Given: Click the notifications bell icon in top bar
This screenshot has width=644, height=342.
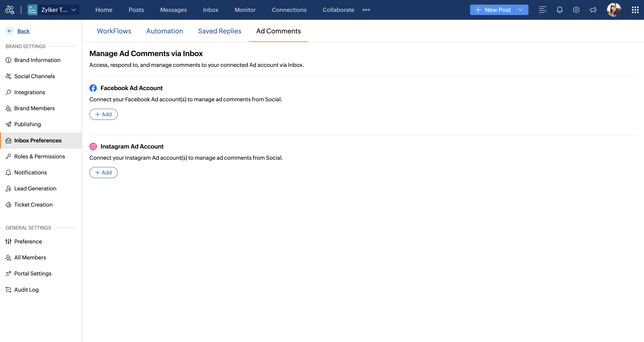Looking at the screenshot, I should [x=559, y=10].
